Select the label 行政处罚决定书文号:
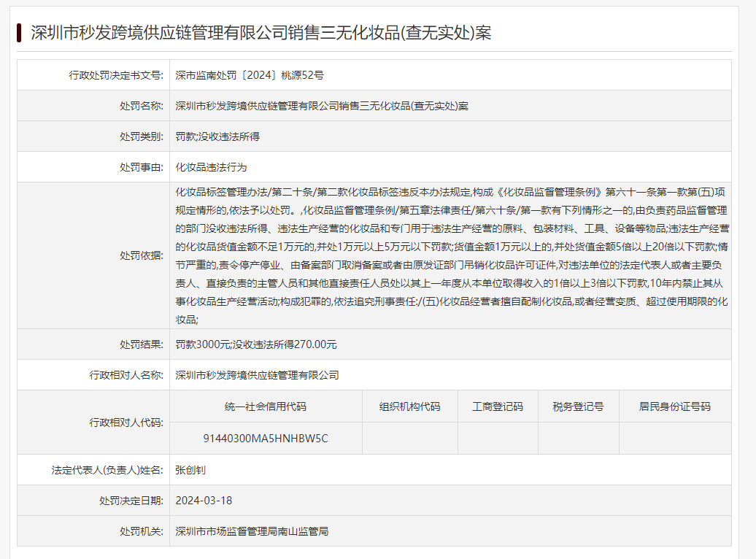Screen dimensions: 756x559 tap(116, 75)
